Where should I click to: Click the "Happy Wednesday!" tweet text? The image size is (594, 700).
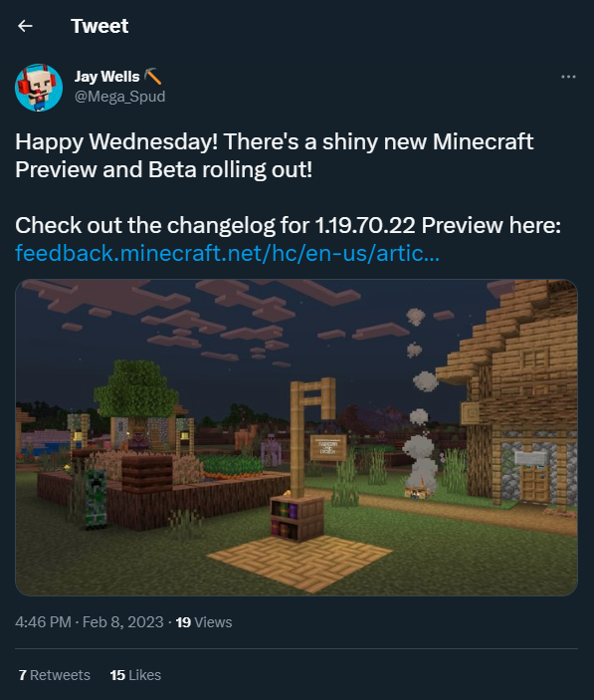pyautogui.click(x=116, y=142)
